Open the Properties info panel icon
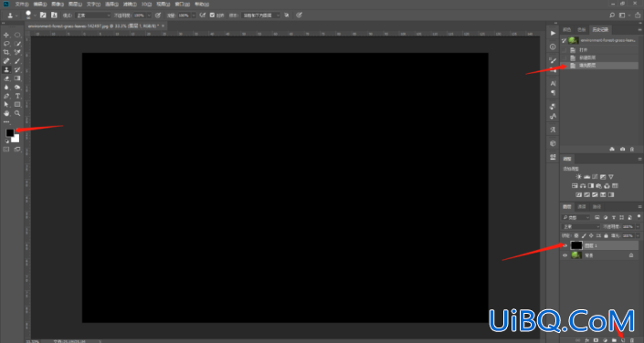The image size is (644, 343). click(x=553, y=47)
